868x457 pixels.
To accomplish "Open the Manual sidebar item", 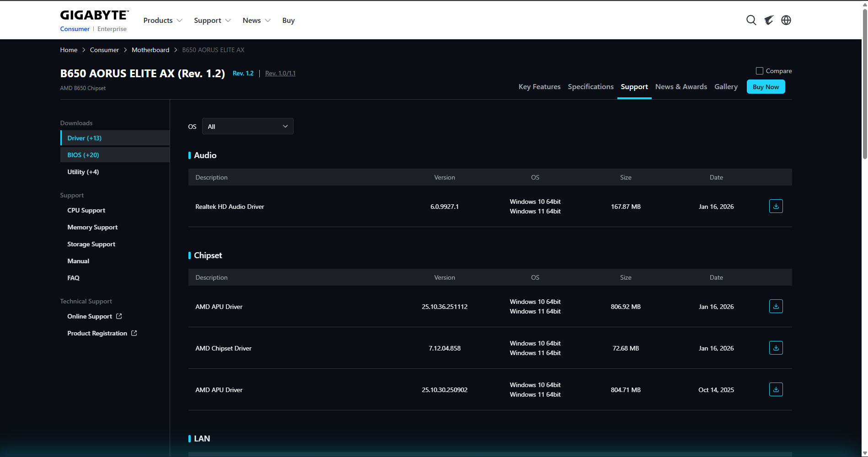I will pos(78,261).
